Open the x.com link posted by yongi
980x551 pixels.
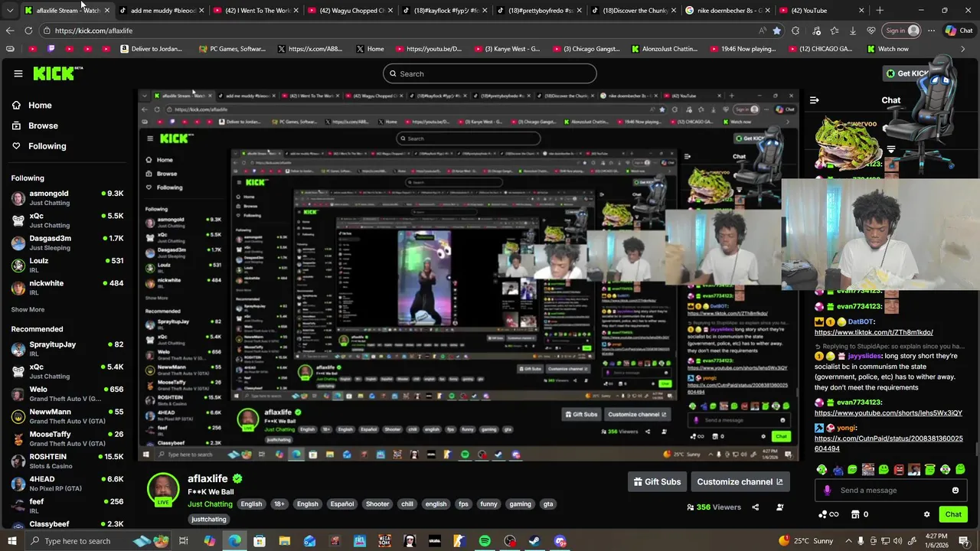coord(889,443)
